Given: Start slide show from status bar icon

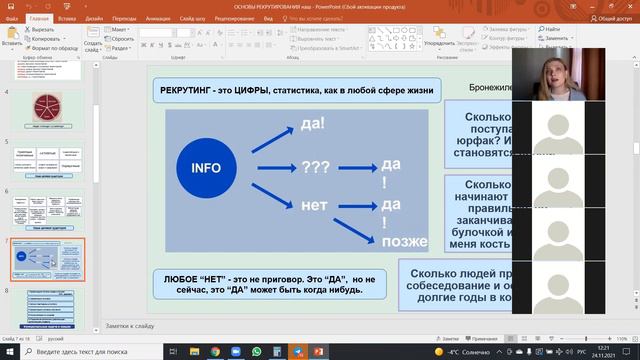Looking at the screenshot, I should click(x=551, y=339).
